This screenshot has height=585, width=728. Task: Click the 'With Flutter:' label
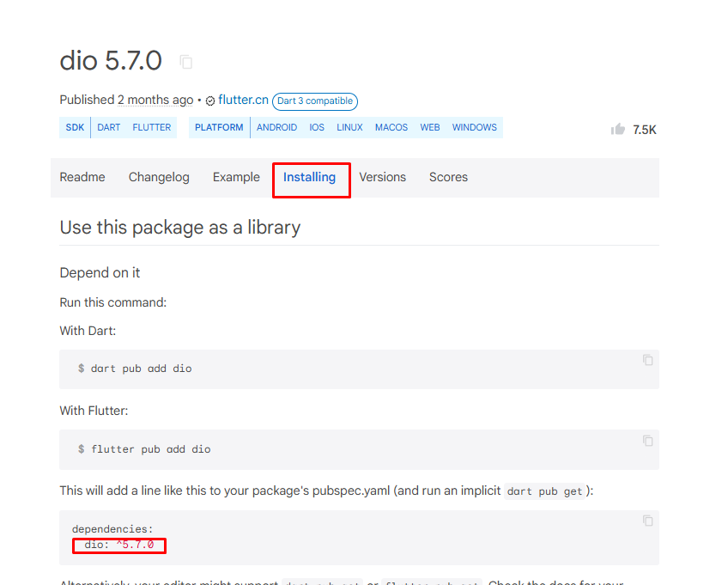(x=94, y=411)
